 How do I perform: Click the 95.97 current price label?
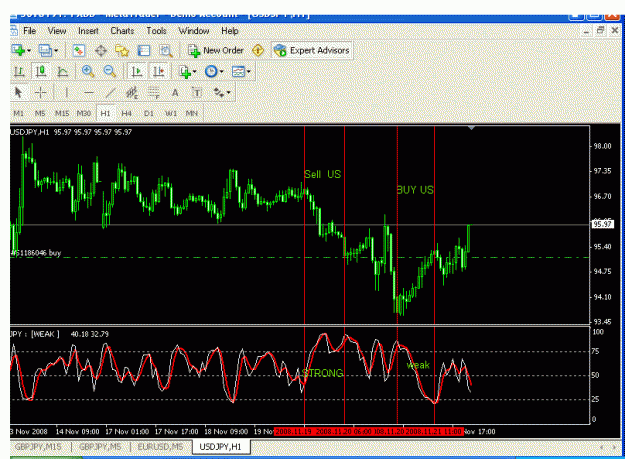tap(602, 224)
